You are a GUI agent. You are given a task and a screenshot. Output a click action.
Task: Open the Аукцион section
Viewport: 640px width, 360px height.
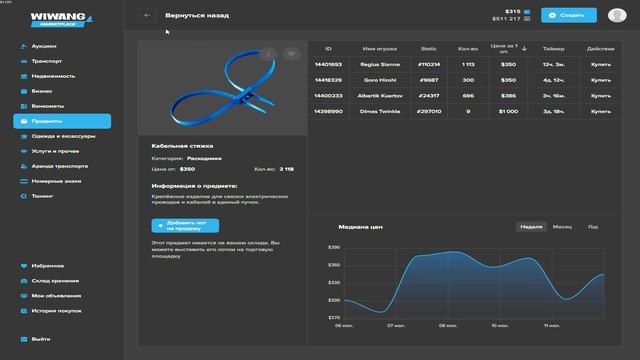pyautogui.click(x=44, y=46)
